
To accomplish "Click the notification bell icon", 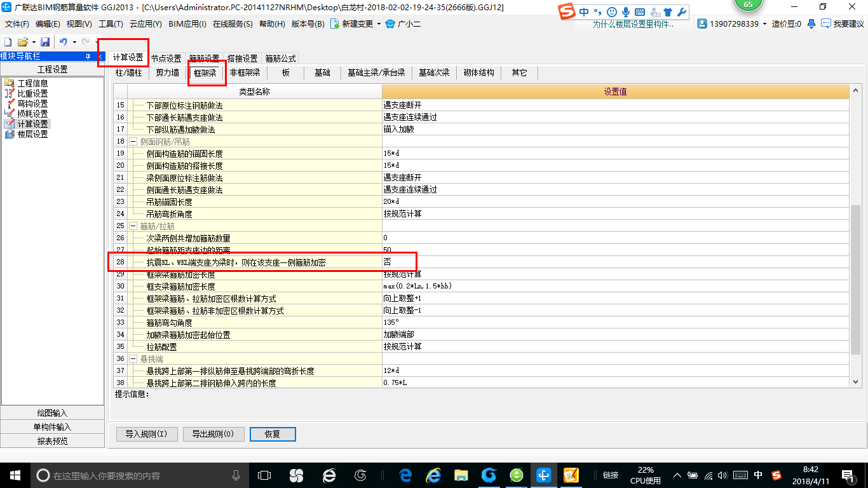I will point(811,24).
